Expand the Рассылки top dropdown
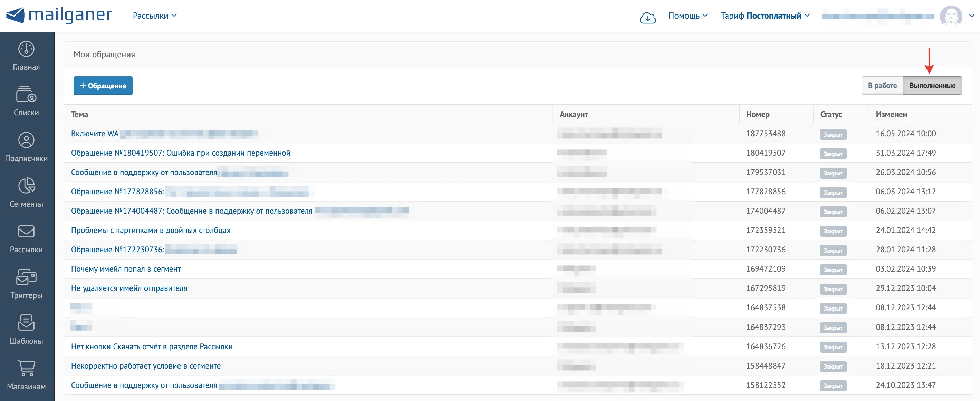This screenshot has height=401, width=980. point(154,16)
